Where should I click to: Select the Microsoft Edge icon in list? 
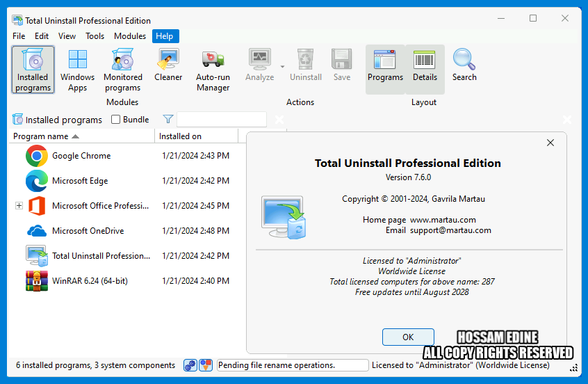point(36,181)
